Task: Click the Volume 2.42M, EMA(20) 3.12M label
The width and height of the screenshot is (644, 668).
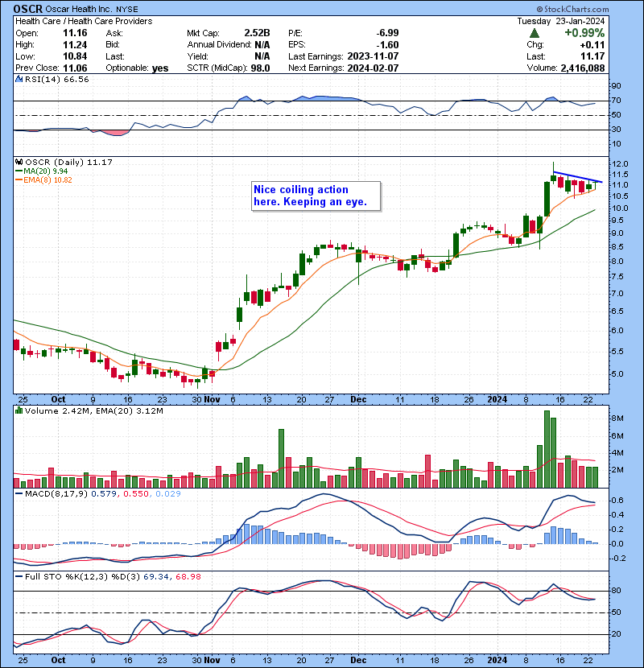Action: (93, 410)
